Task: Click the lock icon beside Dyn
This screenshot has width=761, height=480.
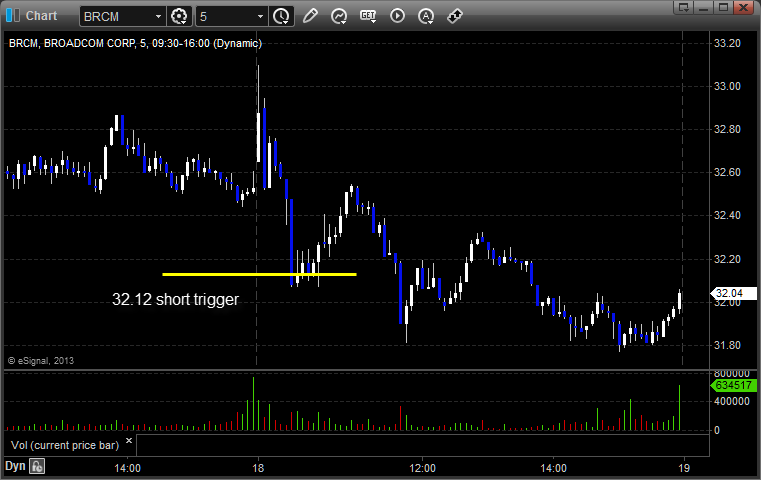Action: [37, 466]
